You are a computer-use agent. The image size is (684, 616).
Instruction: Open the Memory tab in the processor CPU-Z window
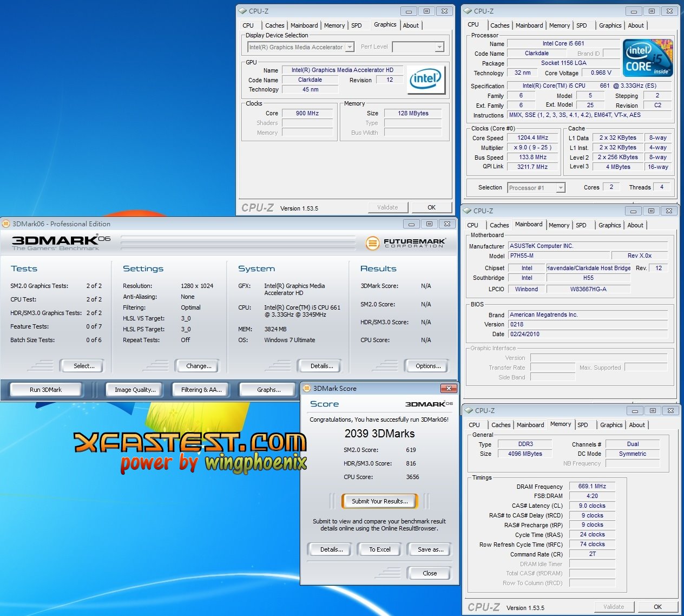coord(559,25)
